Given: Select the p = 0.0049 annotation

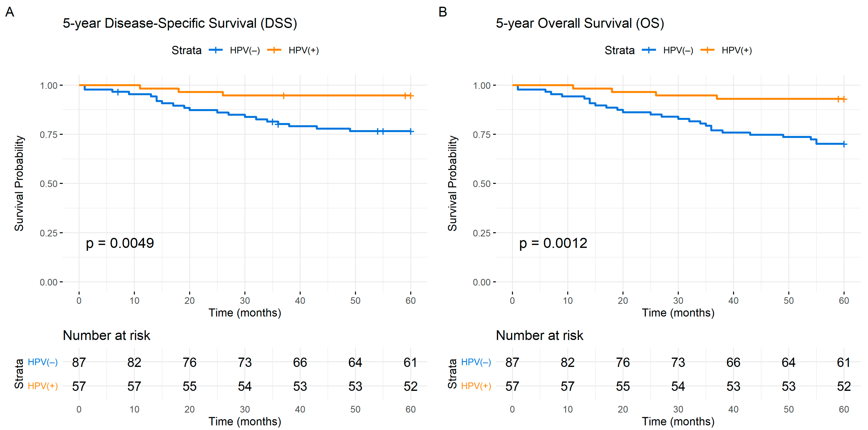Looking at the screenshot, I should coord(120,243).
